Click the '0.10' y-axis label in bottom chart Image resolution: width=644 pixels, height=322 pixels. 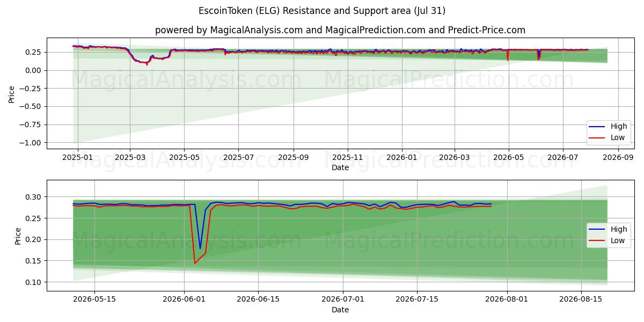pyautogui.click(x=34, y=282)
